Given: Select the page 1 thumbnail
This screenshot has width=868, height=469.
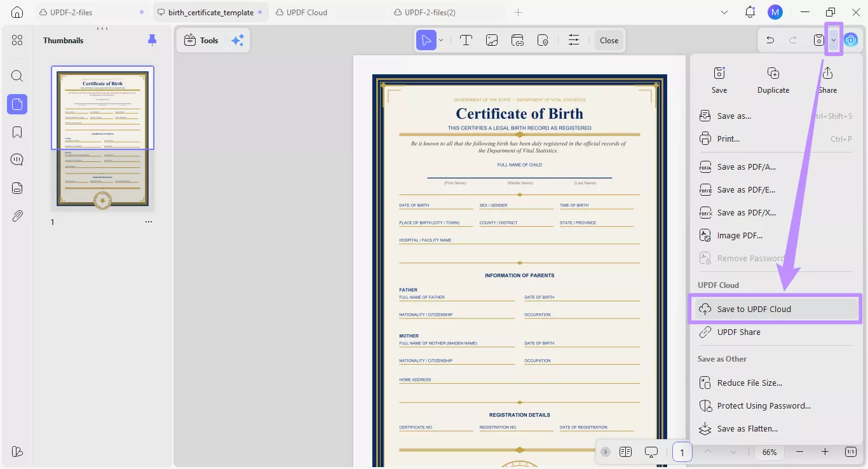Looking at the screenshot, I should (102, 137).
